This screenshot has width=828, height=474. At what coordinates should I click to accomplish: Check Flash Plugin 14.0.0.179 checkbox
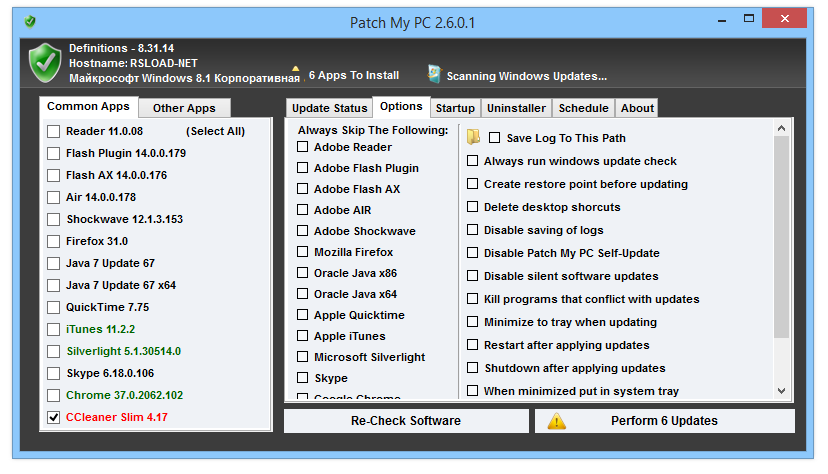point(53,154)
